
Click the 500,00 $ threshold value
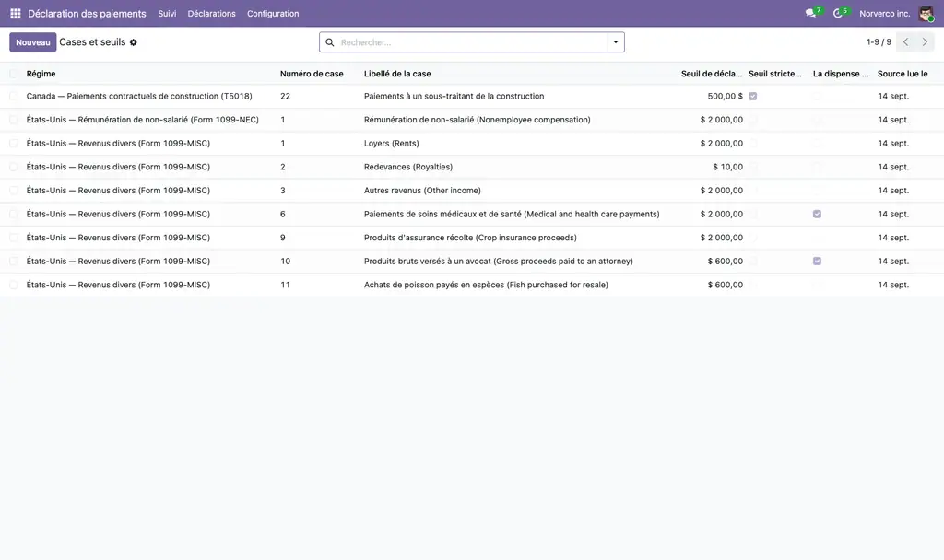point(725,96)
